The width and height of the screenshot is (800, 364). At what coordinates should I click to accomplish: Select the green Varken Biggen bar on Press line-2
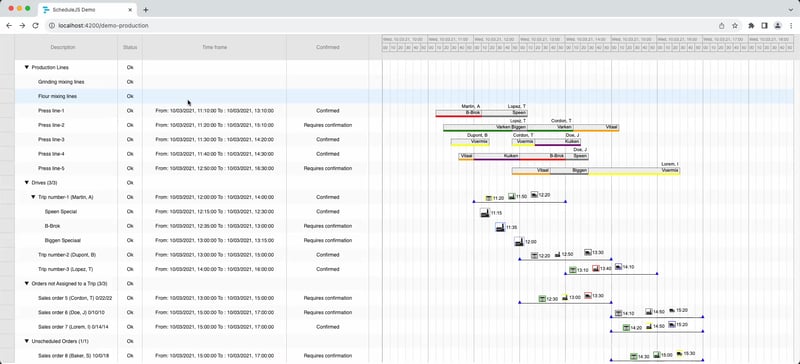pyautogui.click(x=485, y=128)
